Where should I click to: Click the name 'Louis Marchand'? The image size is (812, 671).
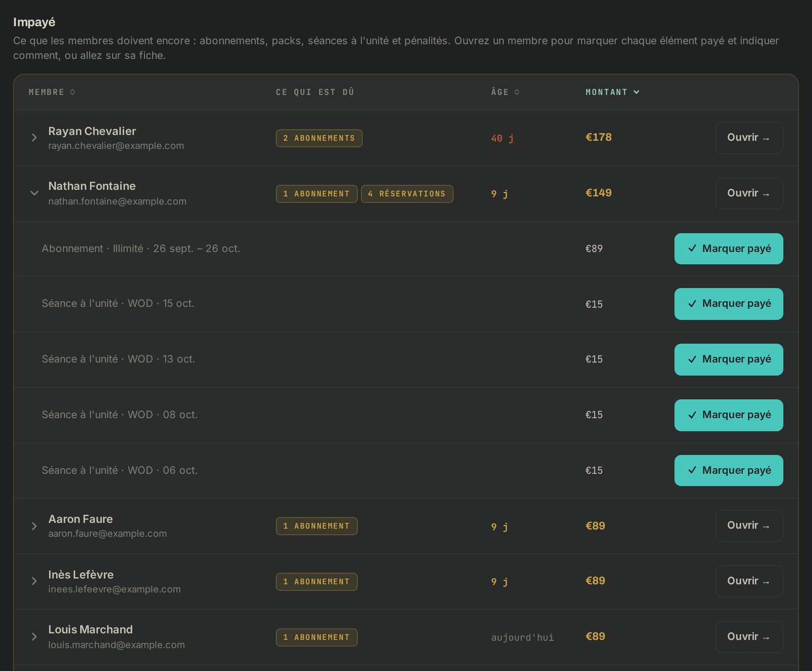pos(90,629)
